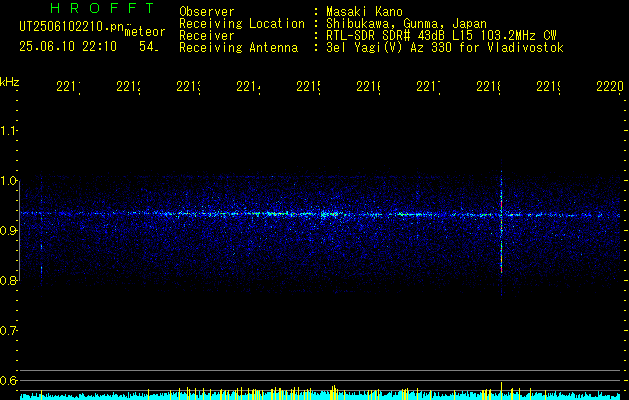Click the gray vertical bar spanning 0.8–1.0 kHz
Viewport: 629px width, 400px height.
[19, 231]
